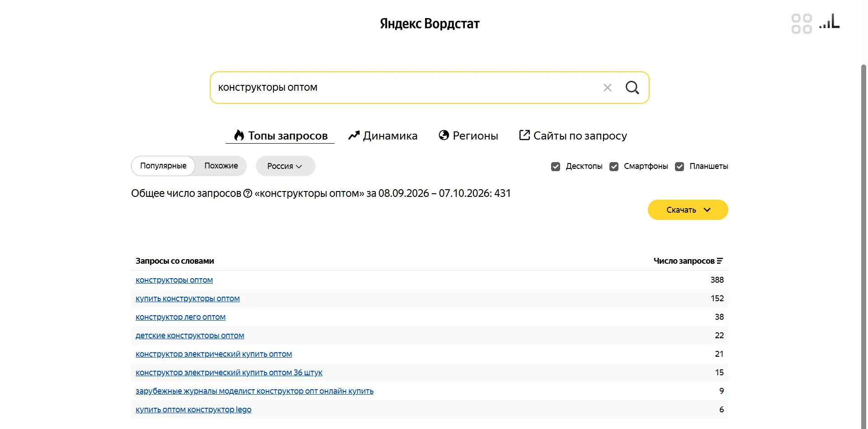868x429 pixels.
Task: Click the bar-chart logo icon top right
Action: [830, 21]
